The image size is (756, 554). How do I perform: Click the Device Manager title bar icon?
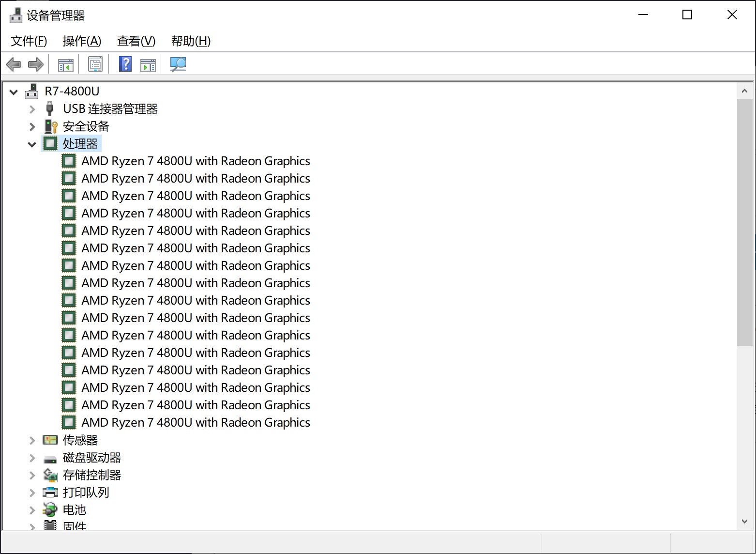(x=16, y=15)
